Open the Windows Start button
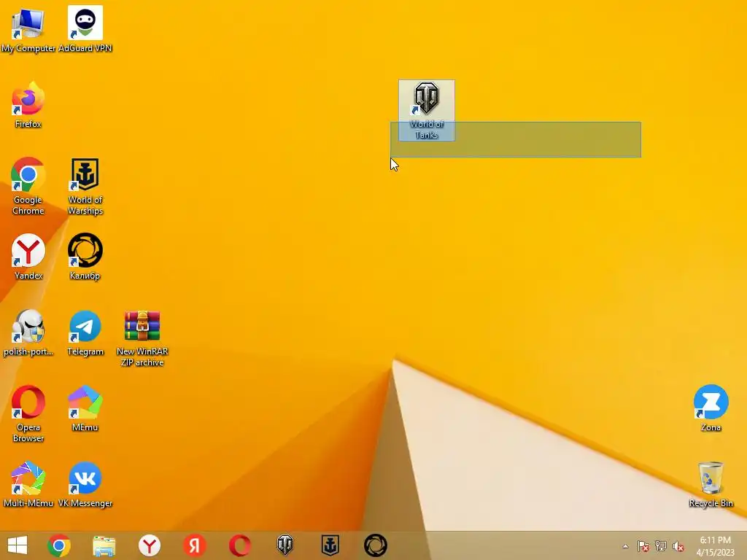 [x=18, y=545]
